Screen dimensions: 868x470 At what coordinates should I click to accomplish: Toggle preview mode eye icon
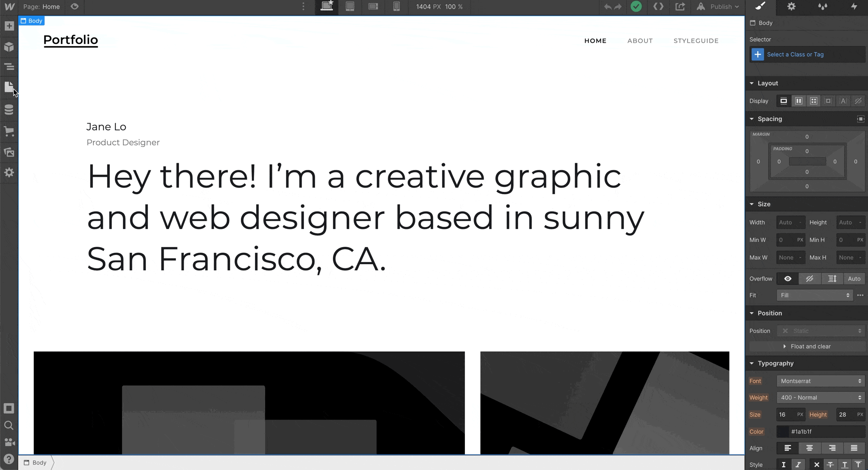pos(75,7)
